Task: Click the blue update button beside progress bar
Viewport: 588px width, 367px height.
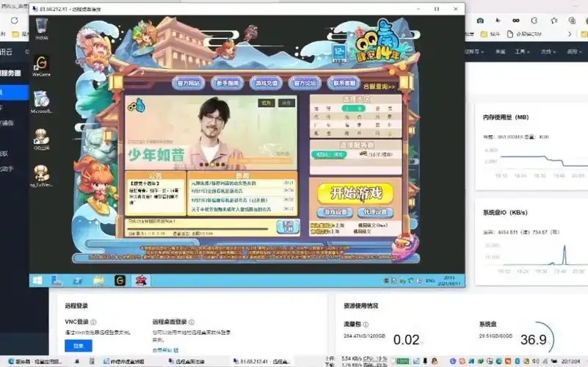Action: tap(288, 226)
